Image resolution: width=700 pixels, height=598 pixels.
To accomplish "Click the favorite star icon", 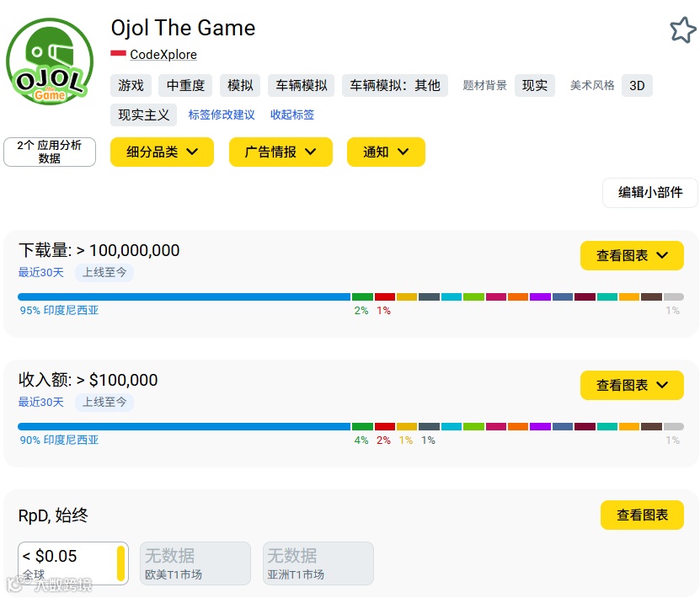I will point(682,30).
